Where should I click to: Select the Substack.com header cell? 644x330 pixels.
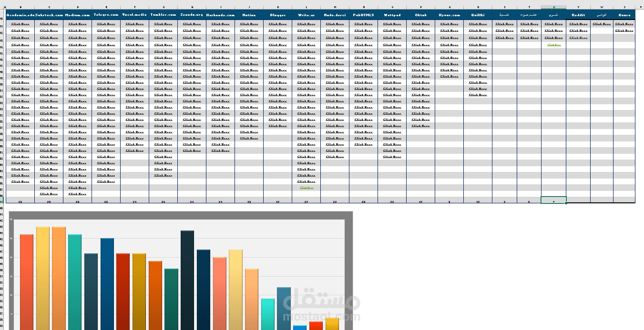pyautogui.click(x=49, y=15)
